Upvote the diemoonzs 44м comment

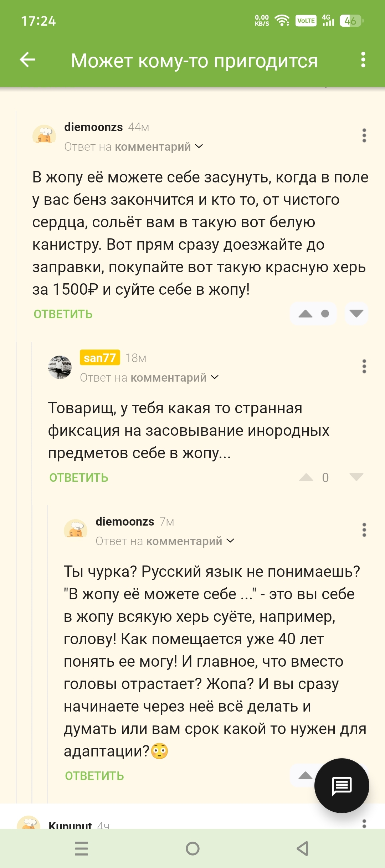306,314
